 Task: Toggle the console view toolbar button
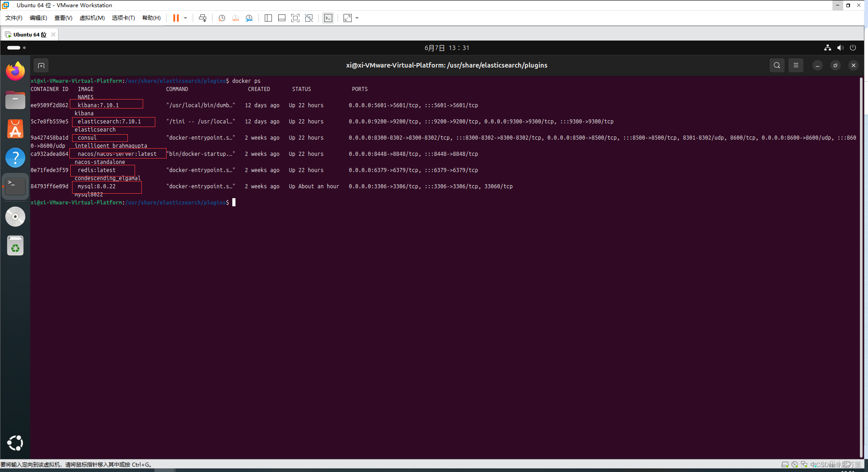328,18
